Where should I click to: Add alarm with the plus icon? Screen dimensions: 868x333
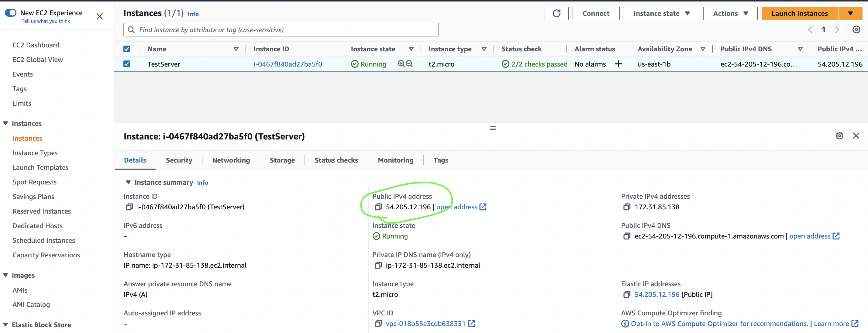pos(618,64)
